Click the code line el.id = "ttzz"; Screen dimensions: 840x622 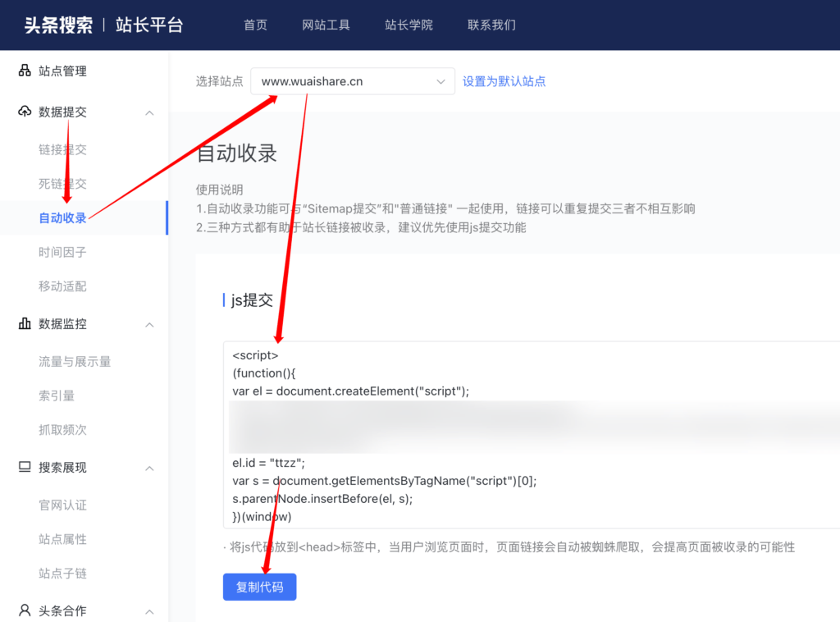(x=268, y=463)
